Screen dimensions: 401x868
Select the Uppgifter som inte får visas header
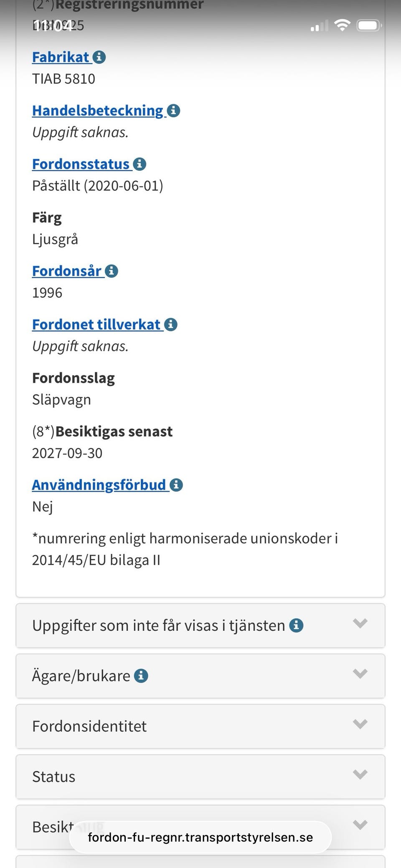click(x=158, y=625)
